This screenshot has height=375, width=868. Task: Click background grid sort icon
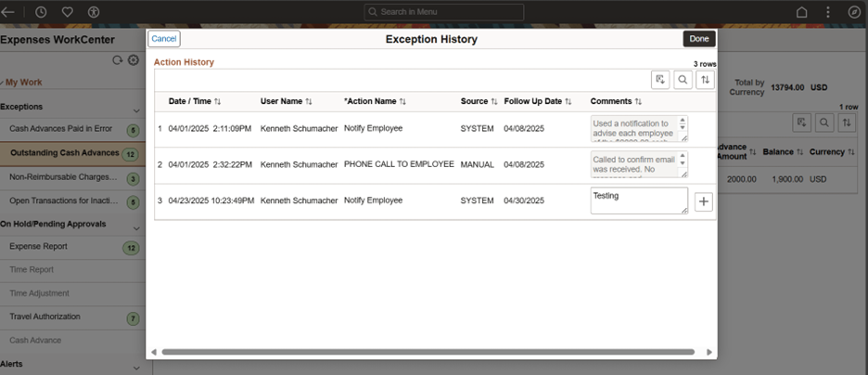coord(847,123)
